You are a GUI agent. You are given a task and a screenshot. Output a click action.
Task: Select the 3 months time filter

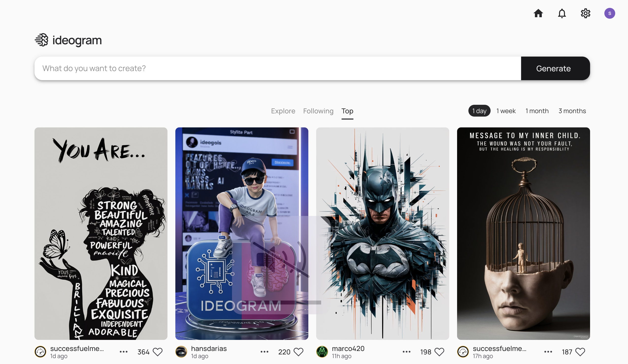pos(572,111)
